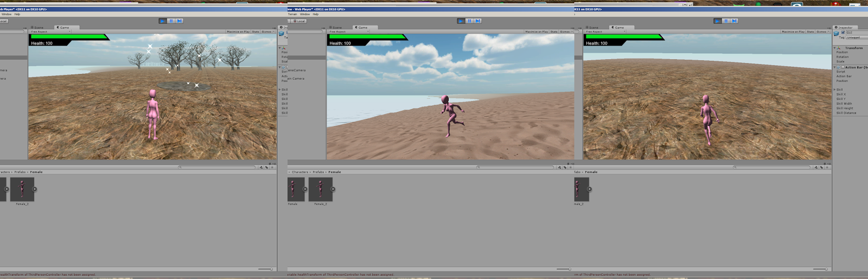Image resolution: width=868 pixels, height=279 pixels.
Task: Toggle Stats in right Game view
Action: point(810,32)
